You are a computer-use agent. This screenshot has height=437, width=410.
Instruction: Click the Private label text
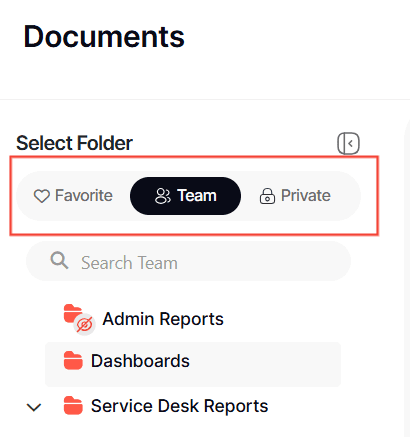click(306, 196)
